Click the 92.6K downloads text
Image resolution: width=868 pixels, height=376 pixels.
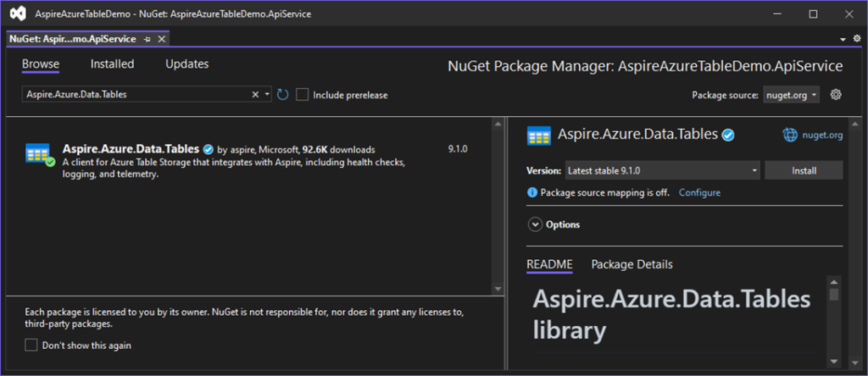click(x=339, y=149)
